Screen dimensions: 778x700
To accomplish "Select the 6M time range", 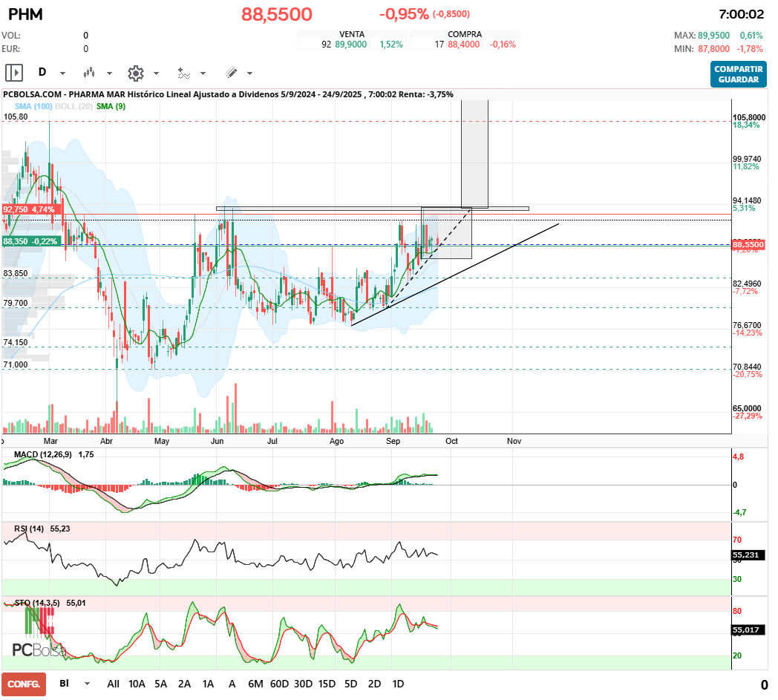I will coord(255,684).
